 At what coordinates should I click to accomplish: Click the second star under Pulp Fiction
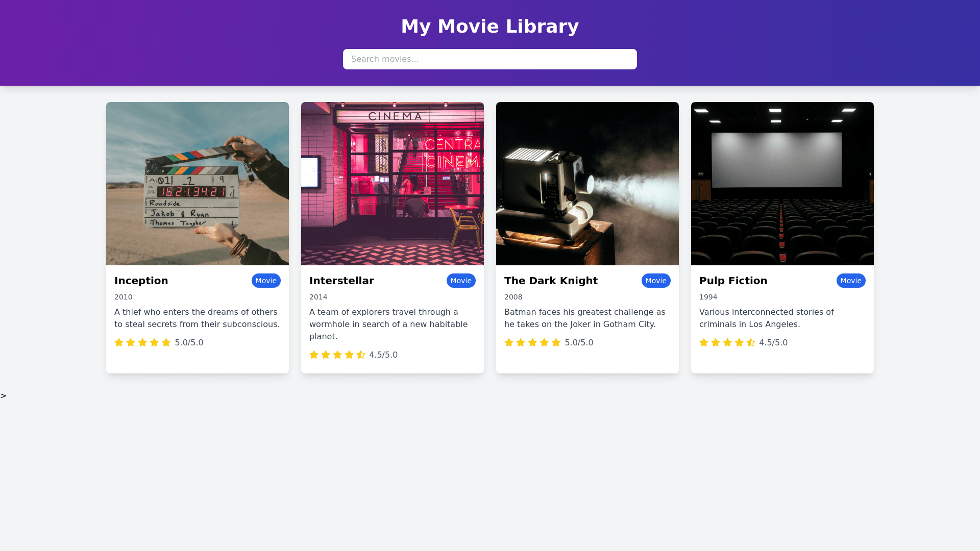716,342
